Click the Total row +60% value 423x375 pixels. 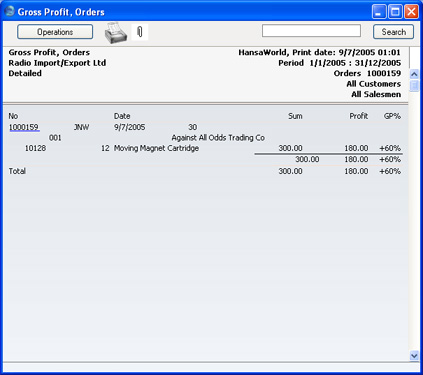coord(390,171)
